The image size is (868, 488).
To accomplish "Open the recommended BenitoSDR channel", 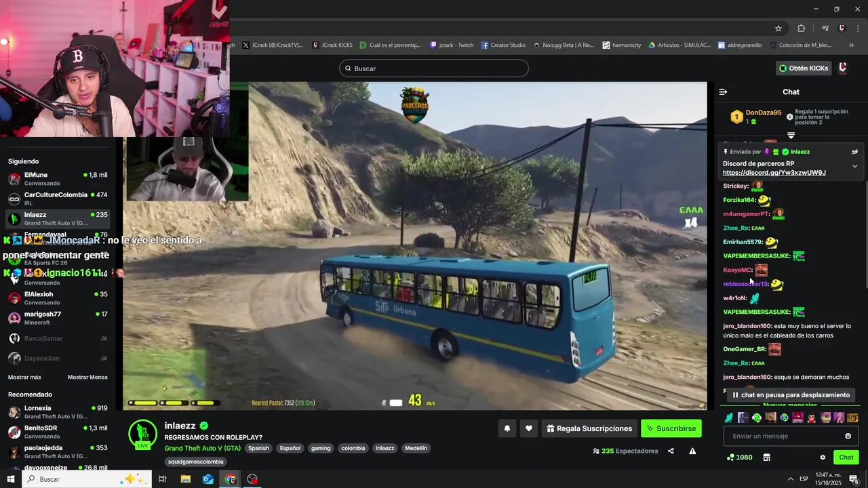I will pyautogui.click(x=58, y=432).
